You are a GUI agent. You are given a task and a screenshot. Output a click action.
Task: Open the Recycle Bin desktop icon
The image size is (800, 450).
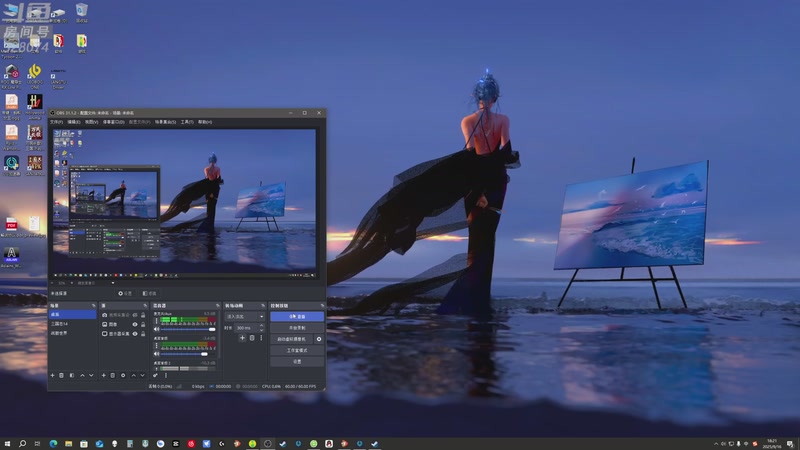[x=82, y=13]
